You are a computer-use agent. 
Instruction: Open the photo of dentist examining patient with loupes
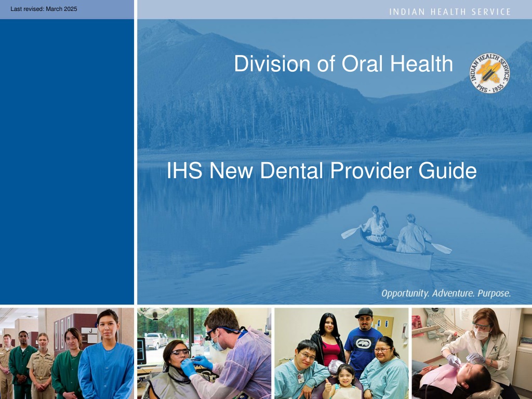(x=204, y=353)
